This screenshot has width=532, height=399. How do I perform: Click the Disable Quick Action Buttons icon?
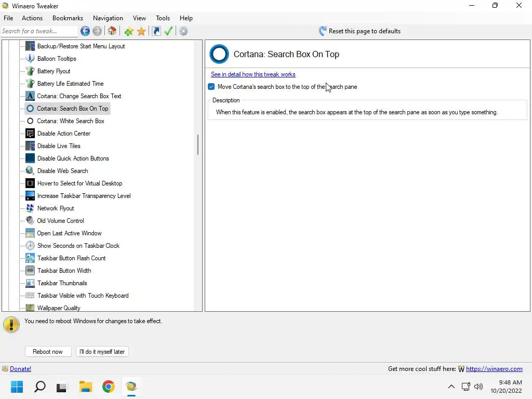pyautogui.click(x=30, y=158)
